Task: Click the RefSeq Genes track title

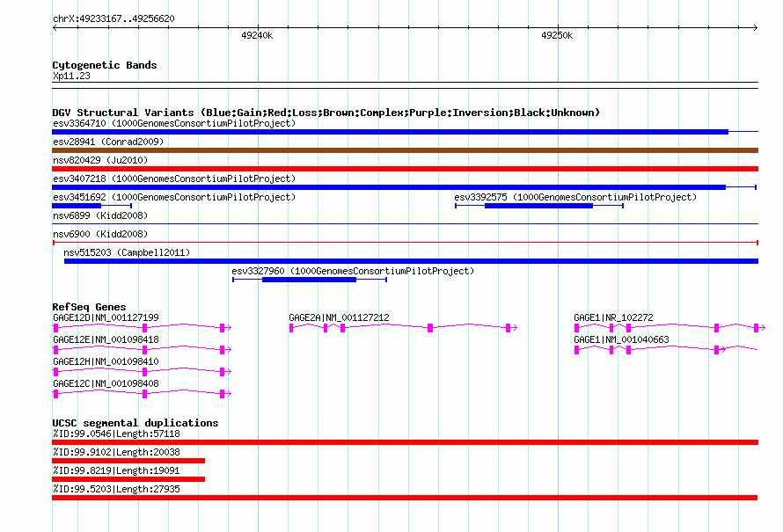Action: [x=89, y=307]
